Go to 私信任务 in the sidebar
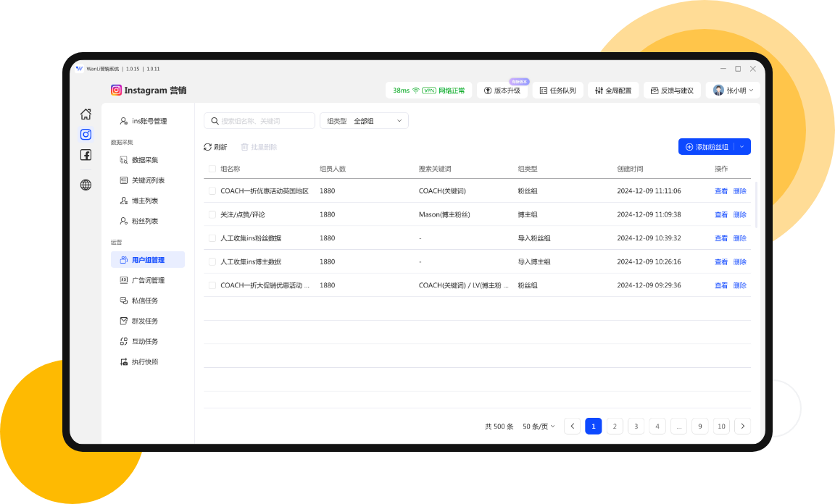This screenshot has height=504, width=835. [144, 301]
